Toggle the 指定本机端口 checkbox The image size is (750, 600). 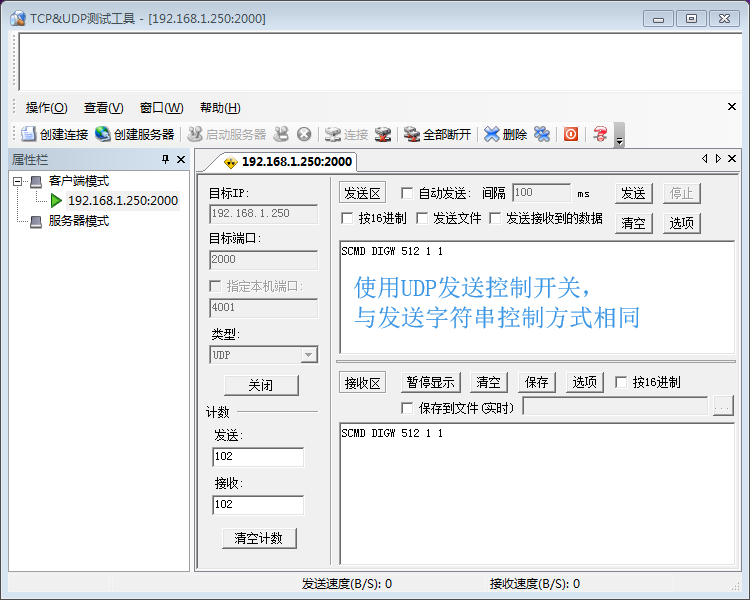coord(215,286)
